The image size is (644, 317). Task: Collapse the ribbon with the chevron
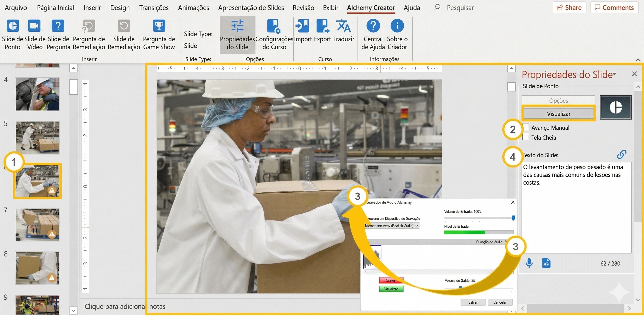point(638,59)
